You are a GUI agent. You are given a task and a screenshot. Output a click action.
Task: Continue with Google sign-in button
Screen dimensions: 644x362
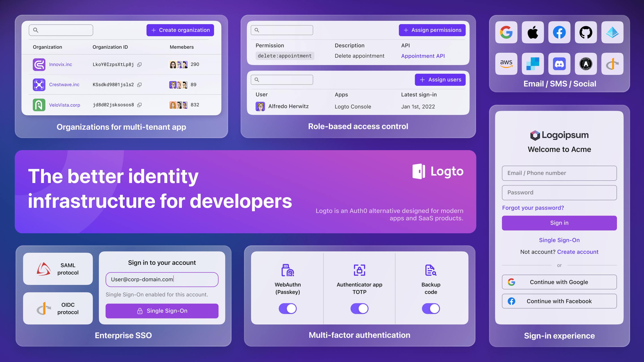pos(559,282)
